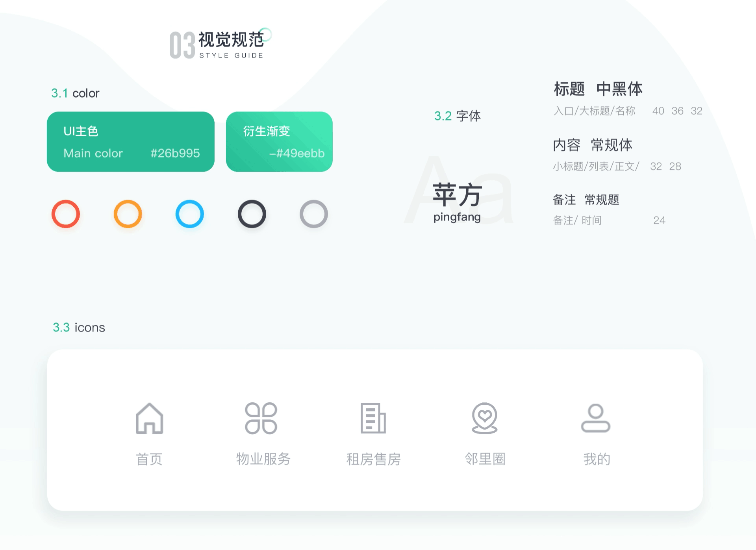Viewport: 756px width, 550px height.
Task: Pick the red ring color swatch
Action: [x=66, y=214]
